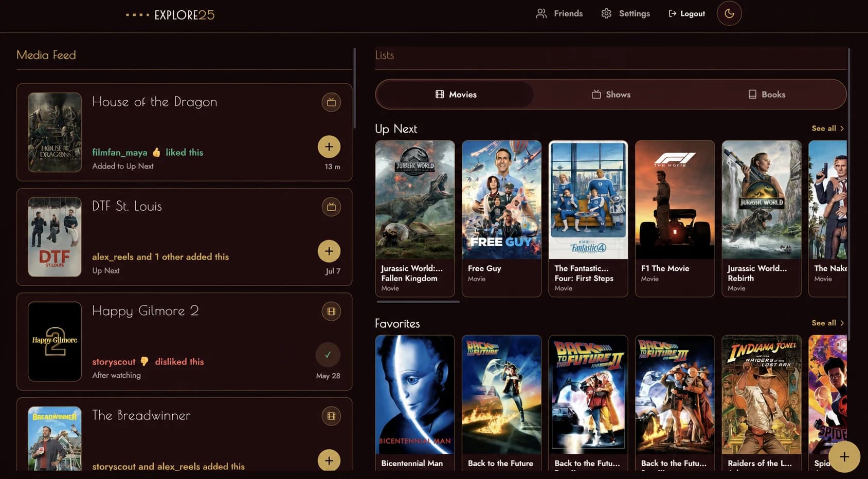Screen dimensions: 868x479
Task: Click the Media Feed heading
Action: point(46,55)
